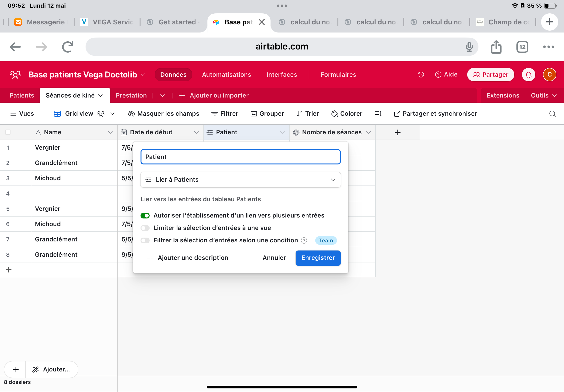Image resolution: width=564 pixels, height=392 pixels.
Task: Switch to the Patients table tab
Action: tap(22, 95)
